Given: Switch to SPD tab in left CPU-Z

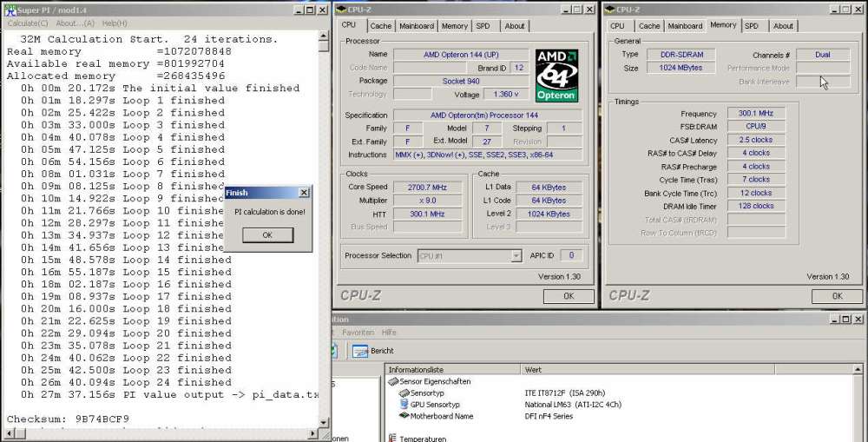Looking at the screenshot, I should pyautogui.click(x=483, y=26).
